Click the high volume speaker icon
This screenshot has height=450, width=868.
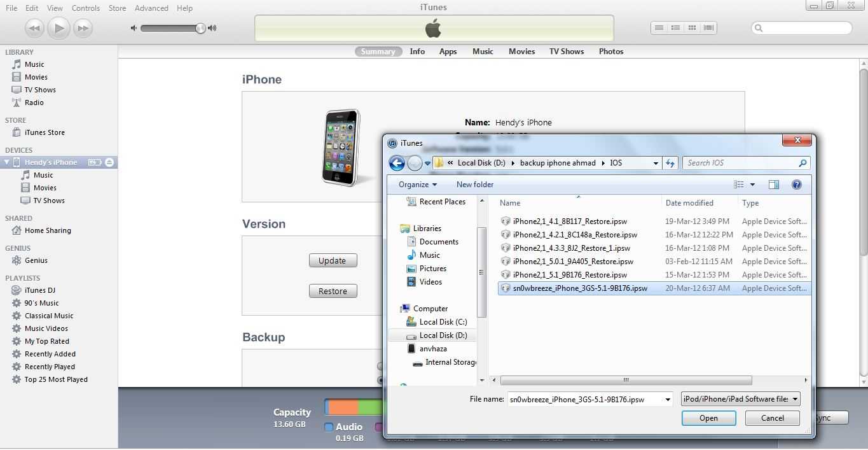tap(212, 28)
